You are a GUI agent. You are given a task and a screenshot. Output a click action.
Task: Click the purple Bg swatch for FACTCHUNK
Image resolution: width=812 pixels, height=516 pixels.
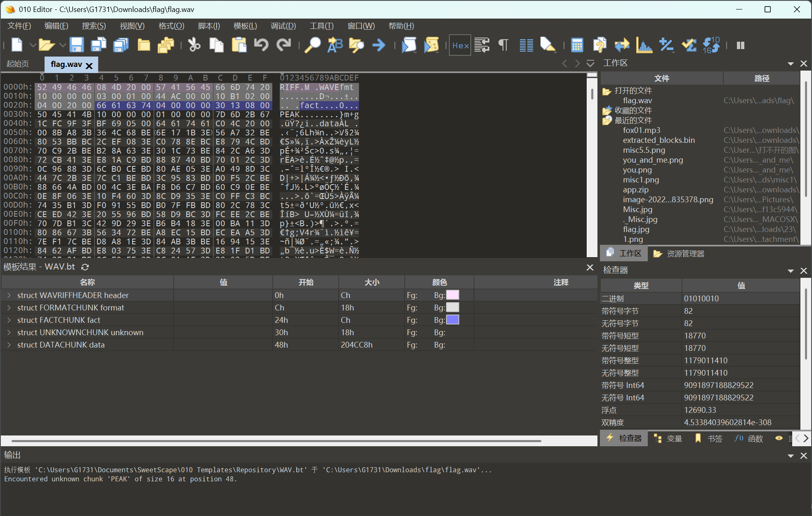point(453,320)
